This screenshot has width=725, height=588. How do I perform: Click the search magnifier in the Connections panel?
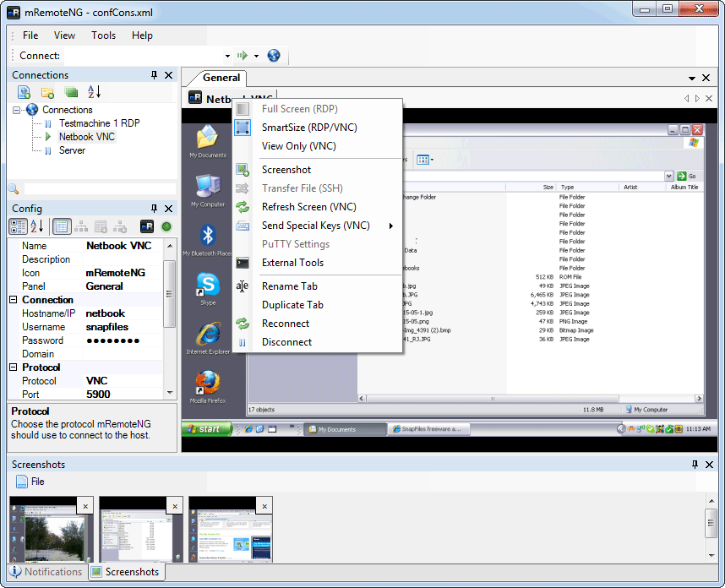(x=13, y=188)
